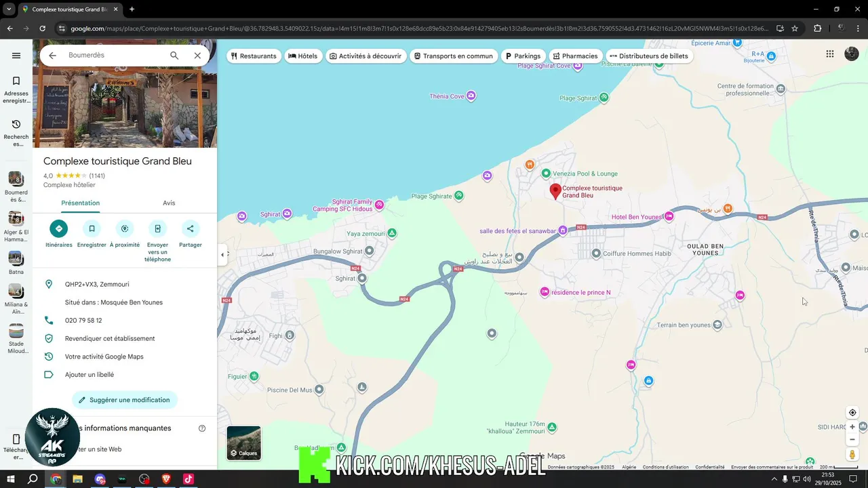Click the Suggérer une modification button
This screenshot has width=868, height=488.
point(125,400)
